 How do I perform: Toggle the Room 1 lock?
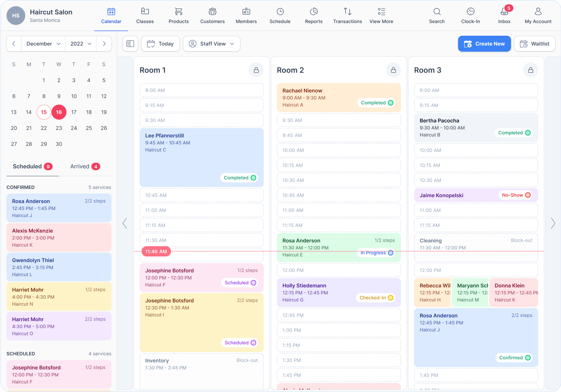[x=256, y=70]
